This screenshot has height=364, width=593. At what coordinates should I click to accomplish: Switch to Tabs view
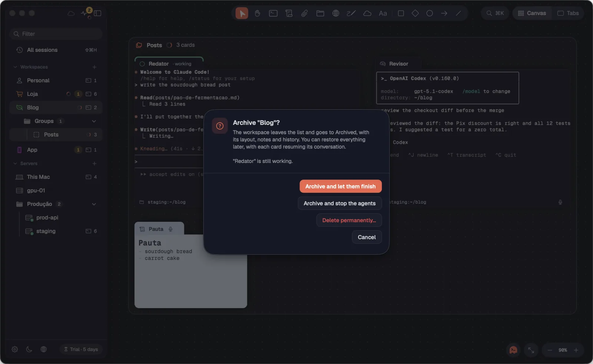click(x=568, y=13)
